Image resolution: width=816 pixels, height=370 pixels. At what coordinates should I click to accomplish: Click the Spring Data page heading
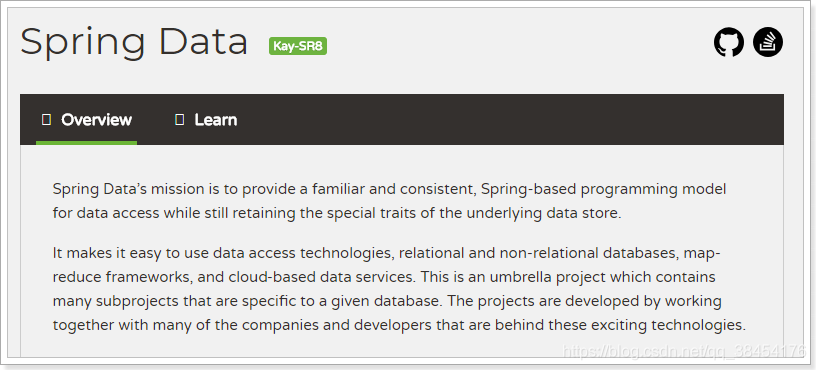pos(134,42)
